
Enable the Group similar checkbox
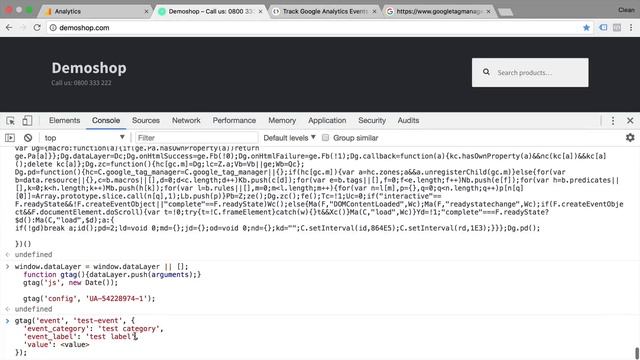point(325,138)
